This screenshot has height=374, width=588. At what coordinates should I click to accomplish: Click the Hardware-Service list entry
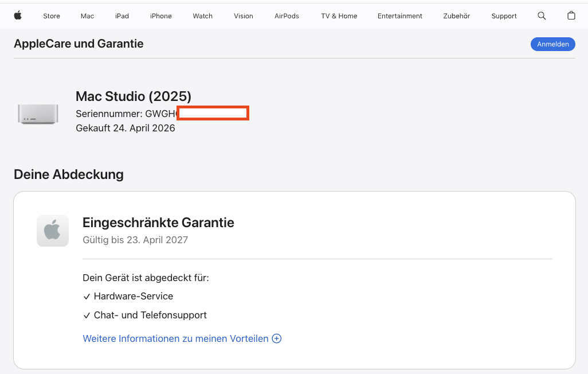pos(128,296)
